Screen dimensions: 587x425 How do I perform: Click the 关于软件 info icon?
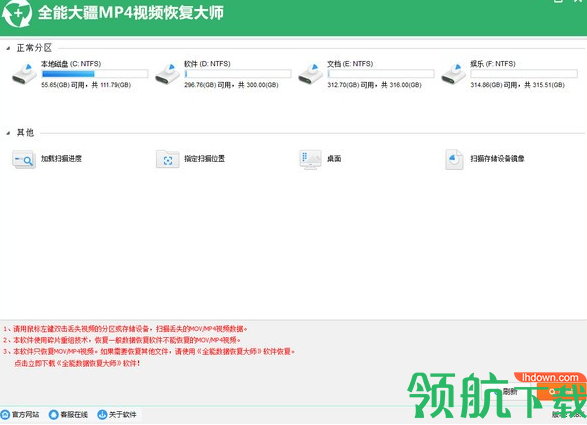tap(102, 415)
